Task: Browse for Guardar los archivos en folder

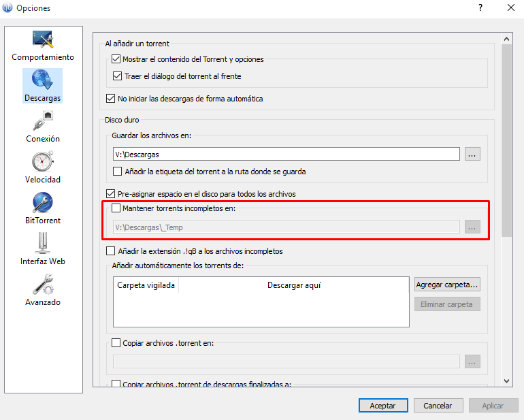Action: point(472,154)
